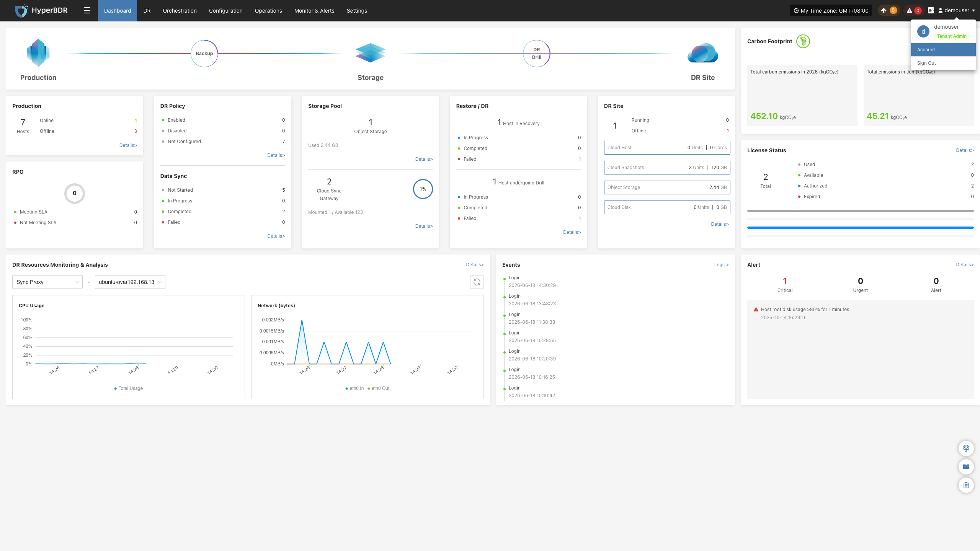Viewport: 980px width, 551px height.
Task: Open Details link in the Restore / DR card
Action: coord(572,232)
